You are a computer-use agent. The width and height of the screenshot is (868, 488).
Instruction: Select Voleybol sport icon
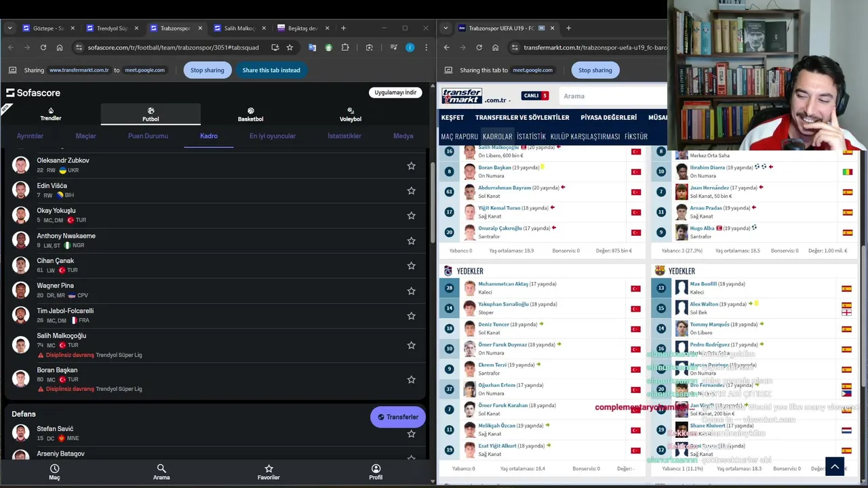click(350, 115)
